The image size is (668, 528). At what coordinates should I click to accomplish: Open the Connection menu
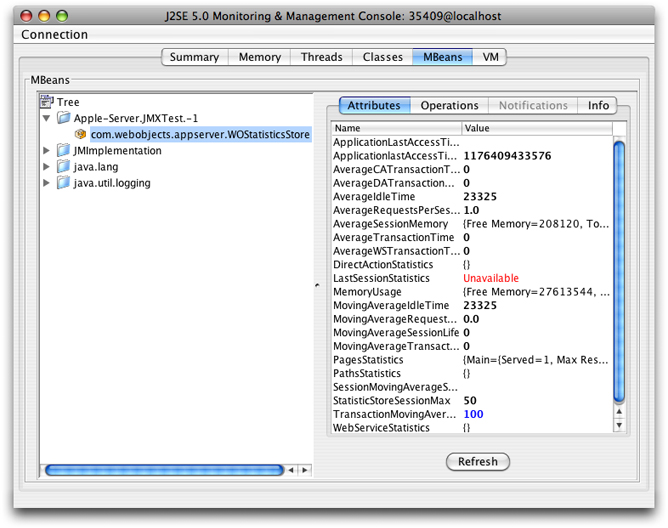click(x=54, y=35)
